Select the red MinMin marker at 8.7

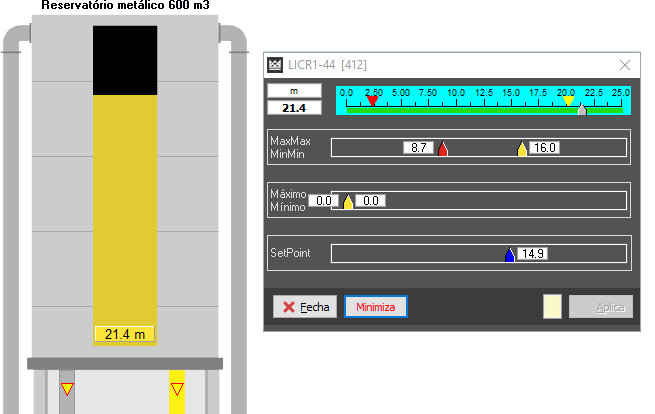tap(443, 149)
